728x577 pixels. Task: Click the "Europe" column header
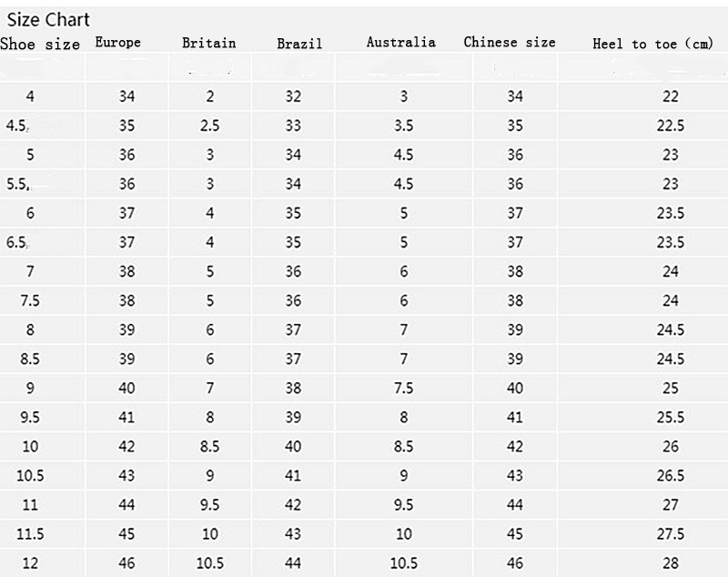click(118, 43)
